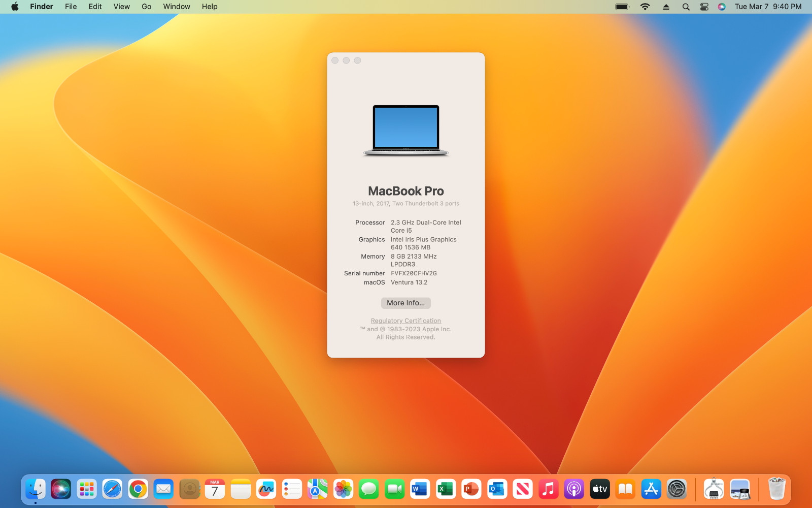812x508 pixels.
Task: Open the Preview app in the Dock
Action: [739, 489]
